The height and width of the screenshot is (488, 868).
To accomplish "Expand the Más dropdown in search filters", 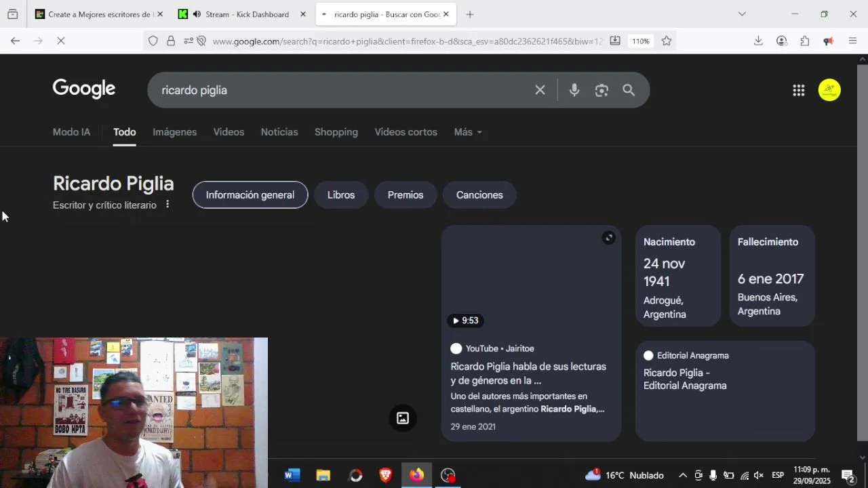I will coord(468,132).
